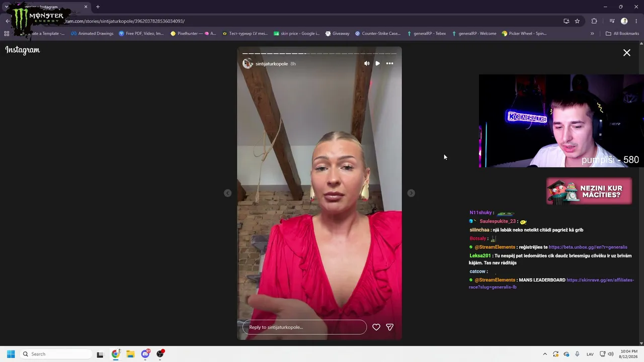Open the browser tab search dropdown
This screenshot has height=362, width=644.
6,7
